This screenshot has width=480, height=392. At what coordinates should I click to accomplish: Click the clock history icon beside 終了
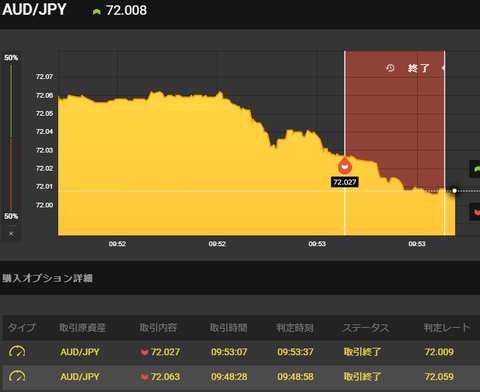[390, 68]
